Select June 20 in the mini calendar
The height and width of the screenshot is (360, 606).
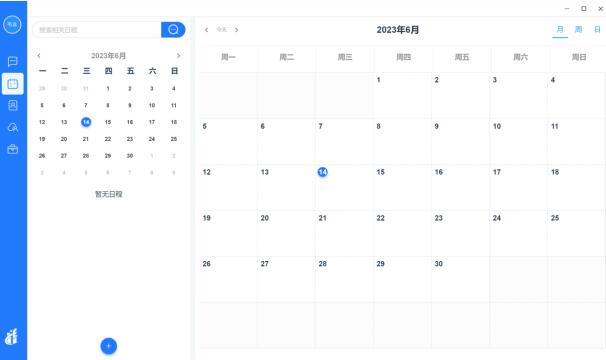click(x=64, y=139)
